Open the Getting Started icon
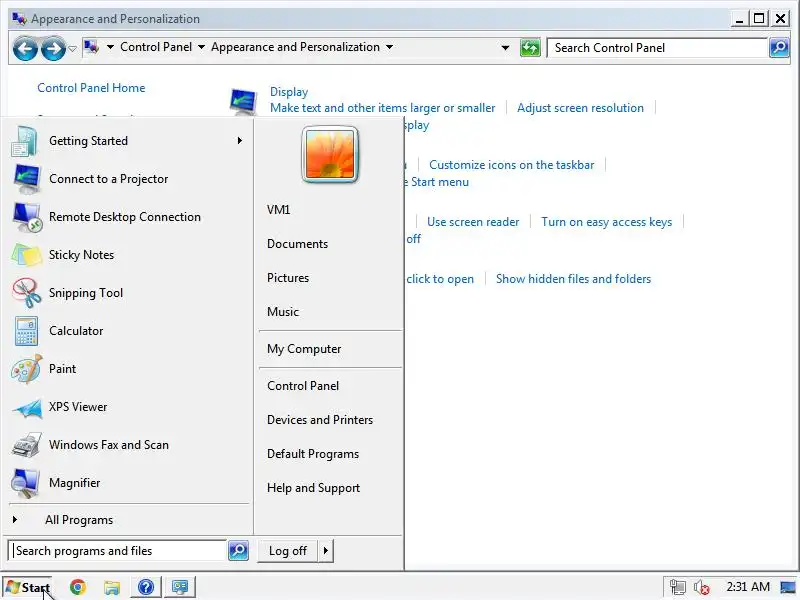This screenshot has width=800, height=600. click(24, 141)
